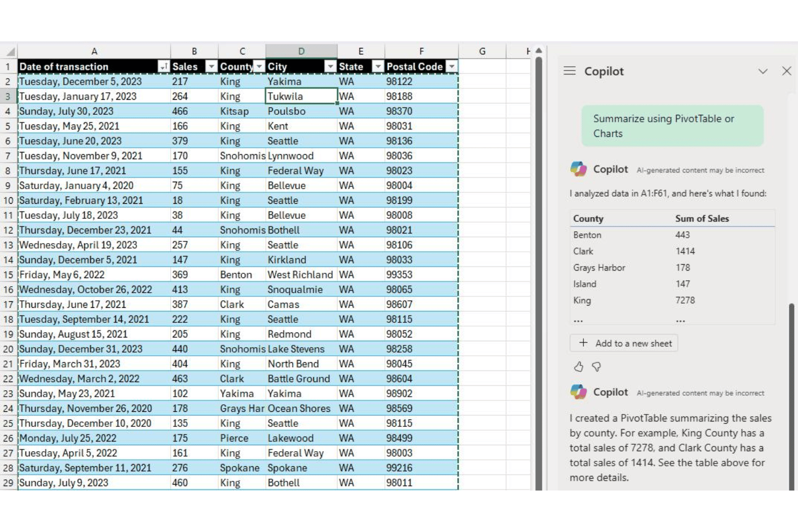Screen dimensions: 798x532
Task: Click the date Sunday, July 9, 2023
Action: coord(94,483)
